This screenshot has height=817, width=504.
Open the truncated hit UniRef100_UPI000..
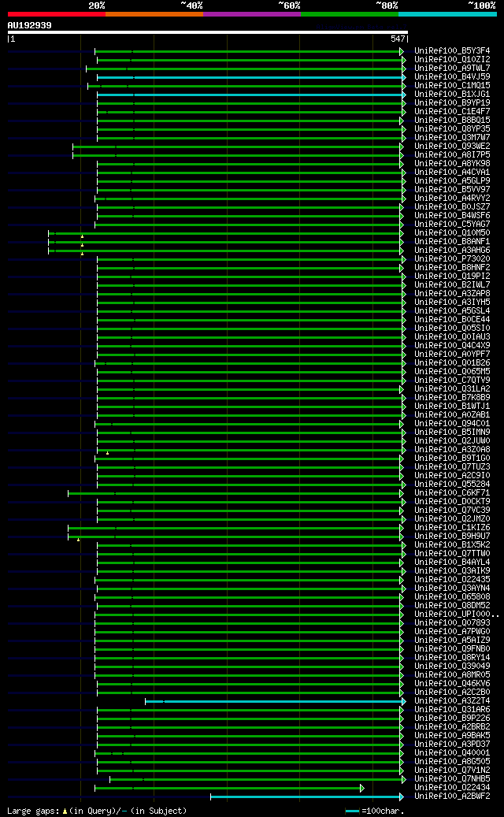457,614
